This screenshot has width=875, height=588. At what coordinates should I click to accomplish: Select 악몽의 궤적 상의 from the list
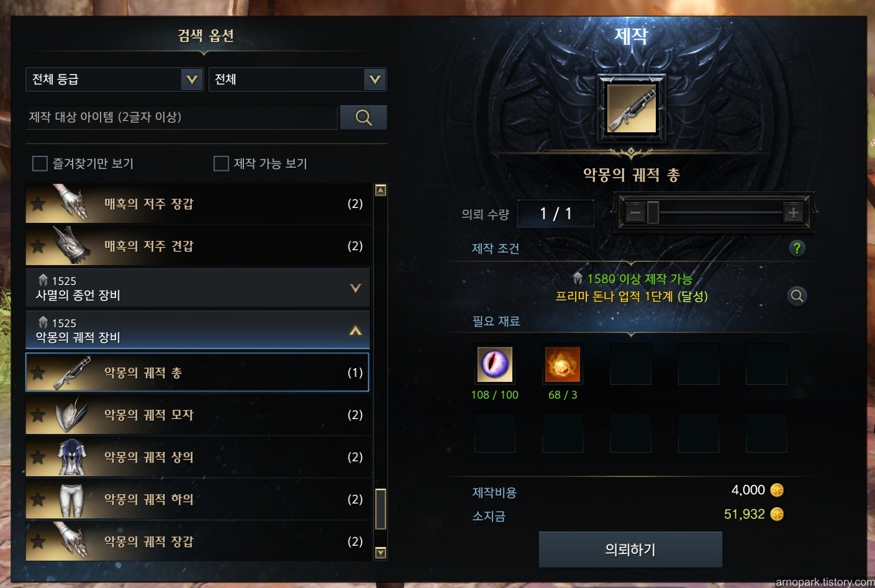(x=198, y=457)
